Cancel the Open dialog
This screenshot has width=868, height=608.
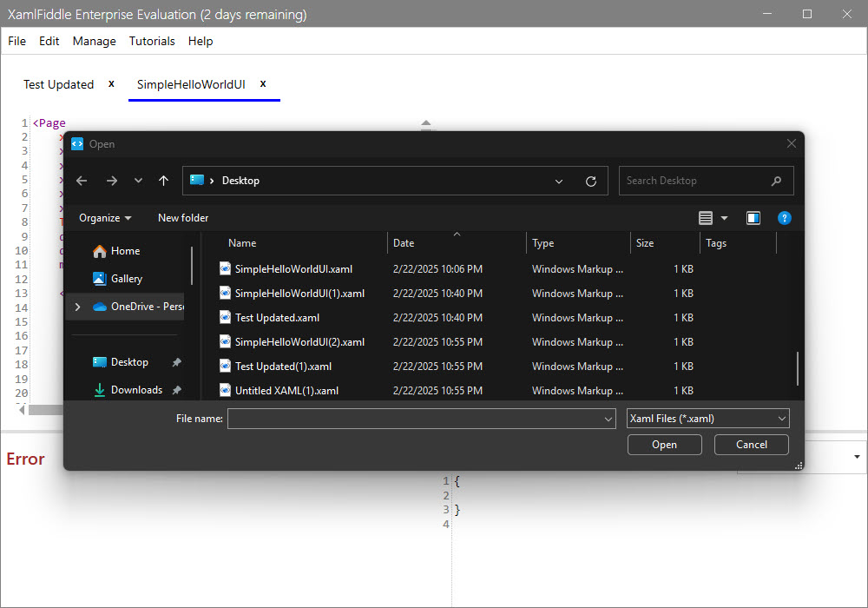751,445
